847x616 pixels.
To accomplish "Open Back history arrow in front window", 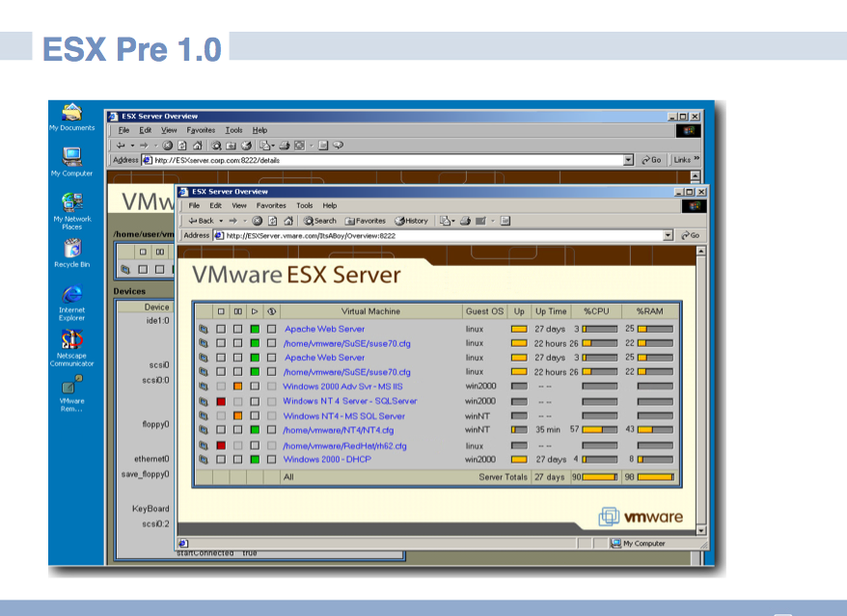I will [x=221, y=221].
